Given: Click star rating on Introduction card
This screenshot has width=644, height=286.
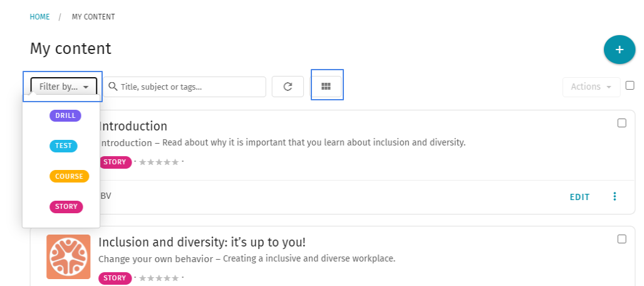Looking at the screenshot, I should point(159,162).
